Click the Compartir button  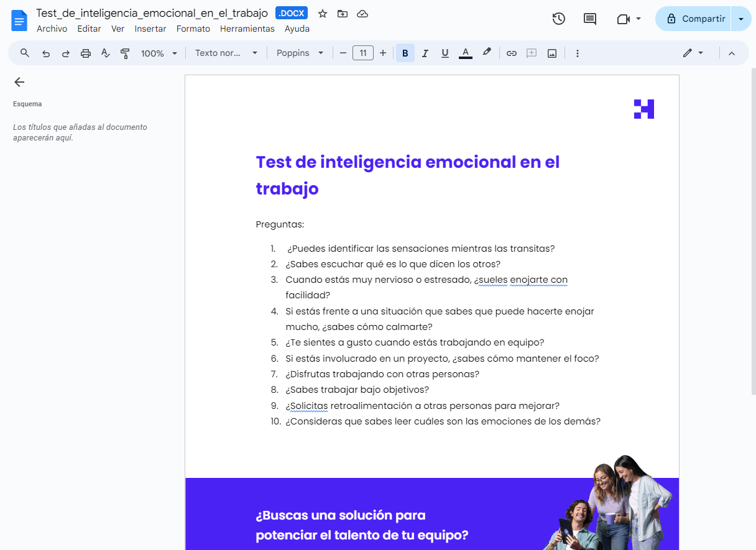pos(697,19)
